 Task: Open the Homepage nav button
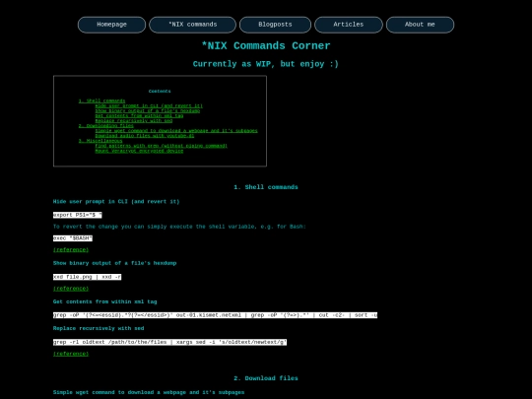(x=111, y=25)
